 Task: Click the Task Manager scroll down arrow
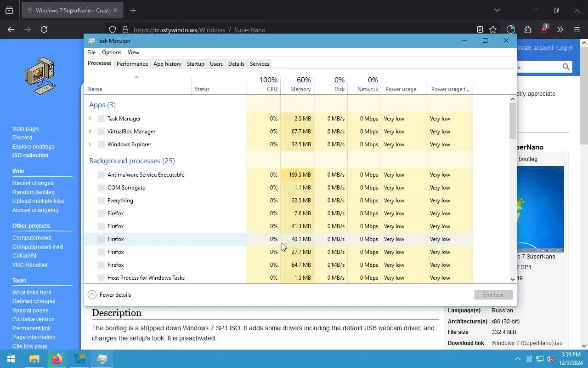click(513, 279)
